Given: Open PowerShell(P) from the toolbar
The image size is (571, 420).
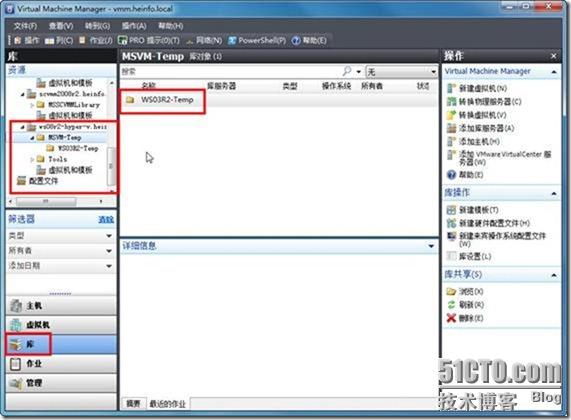Looking at the screenshot, I should click(257, 40).
